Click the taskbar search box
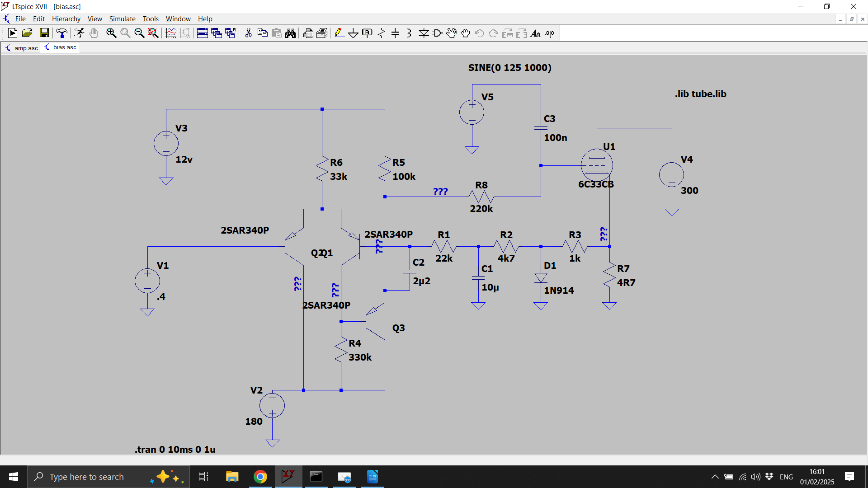Screen dimensions: 868x488 click(x=108, y=477)
